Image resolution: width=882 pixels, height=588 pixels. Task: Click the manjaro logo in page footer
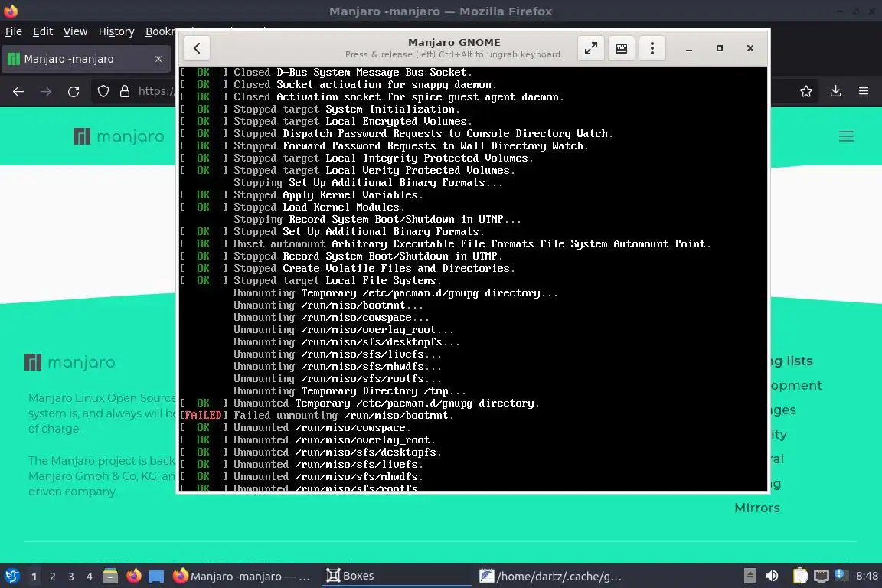point(70,362)
